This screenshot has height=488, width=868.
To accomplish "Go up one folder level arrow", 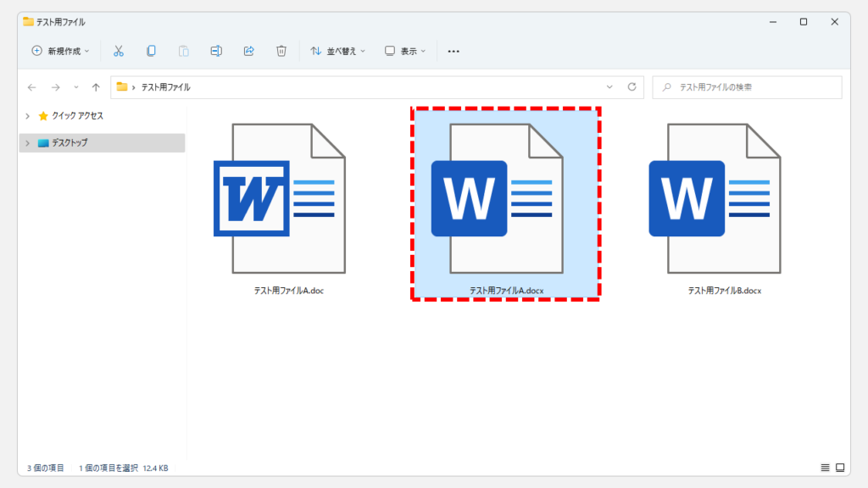I will (96, 87).
